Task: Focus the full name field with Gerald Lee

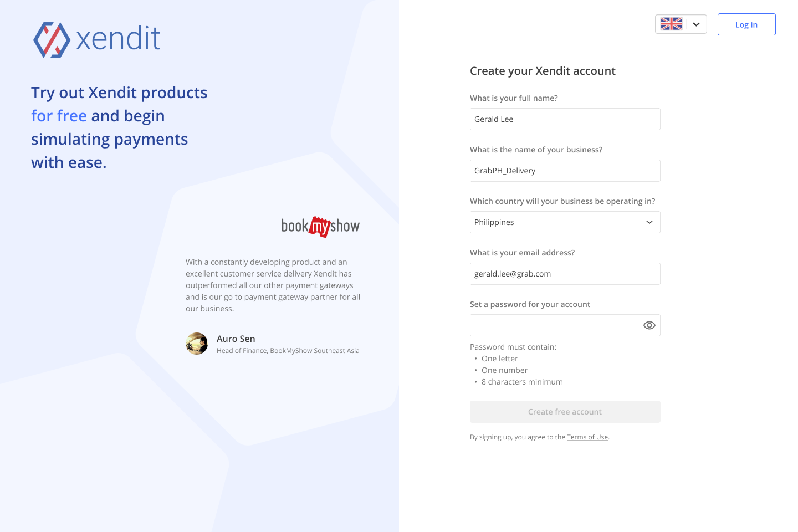Action: (x=565, y=119)
